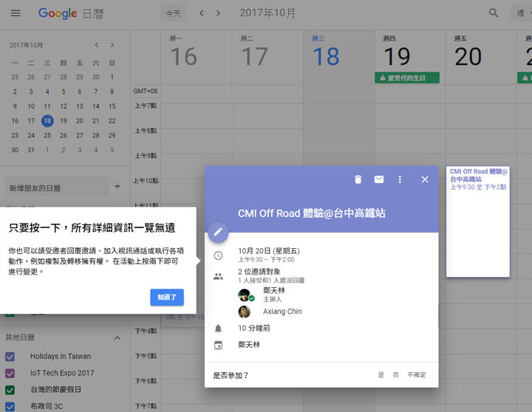This screenshot has width=532, height=412.
Task: Show next month in mini calendar
Action: point(112,45)
